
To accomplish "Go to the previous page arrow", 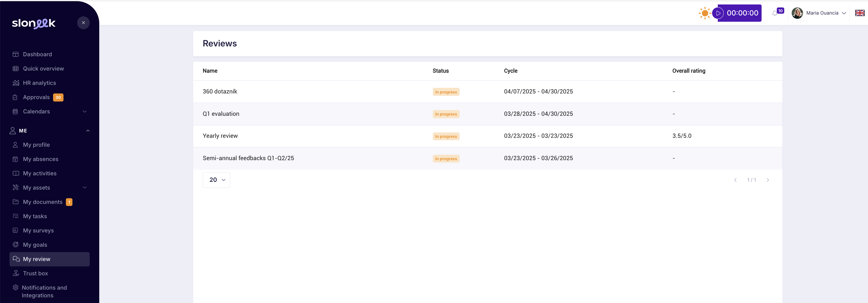I will tap(735, 180).
